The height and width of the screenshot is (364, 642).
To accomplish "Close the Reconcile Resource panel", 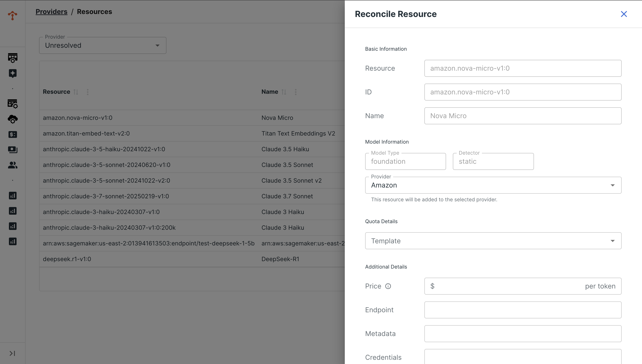I will click(624, 14).
